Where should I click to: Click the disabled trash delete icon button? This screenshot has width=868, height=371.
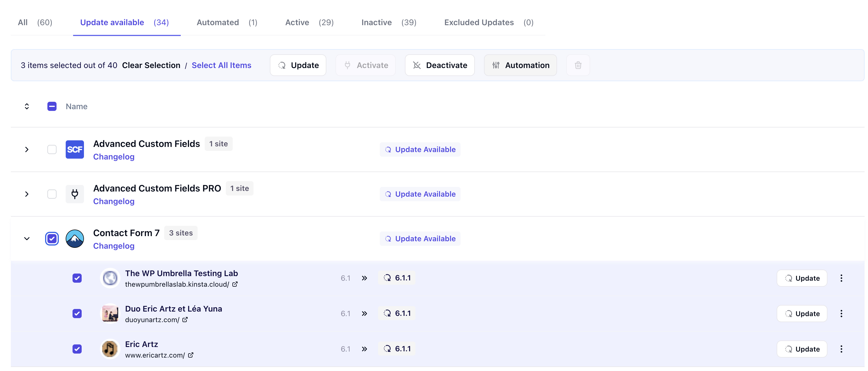point(578,65)
